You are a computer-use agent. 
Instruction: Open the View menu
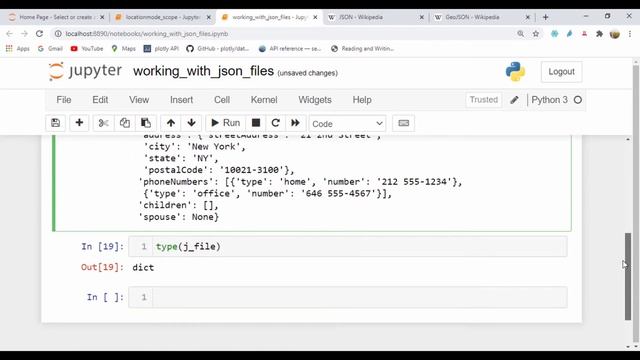[x=139, y=100]
